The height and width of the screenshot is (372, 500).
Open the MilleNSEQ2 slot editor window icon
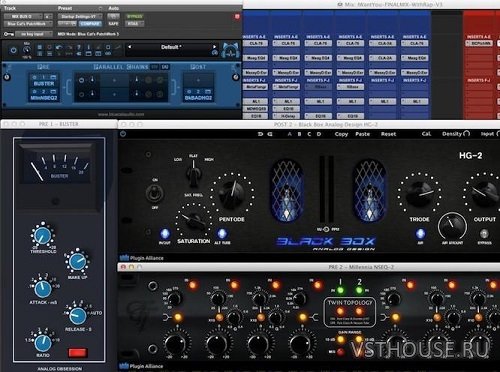pos(53,91)
